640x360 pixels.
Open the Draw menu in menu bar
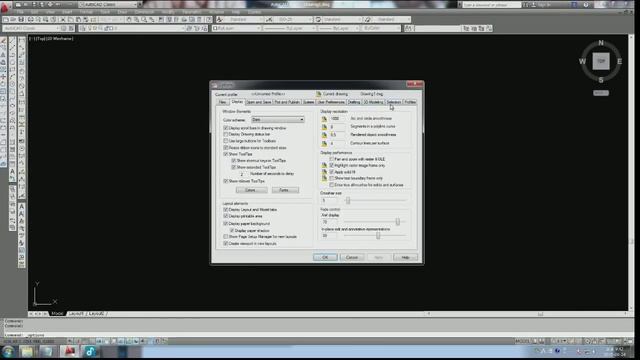122,12
